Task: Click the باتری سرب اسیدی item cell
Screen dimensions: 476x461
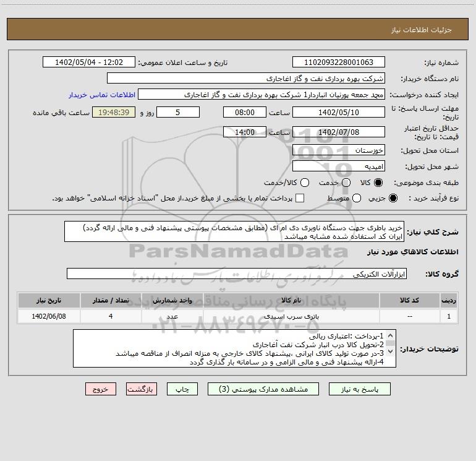Action: 291,316
